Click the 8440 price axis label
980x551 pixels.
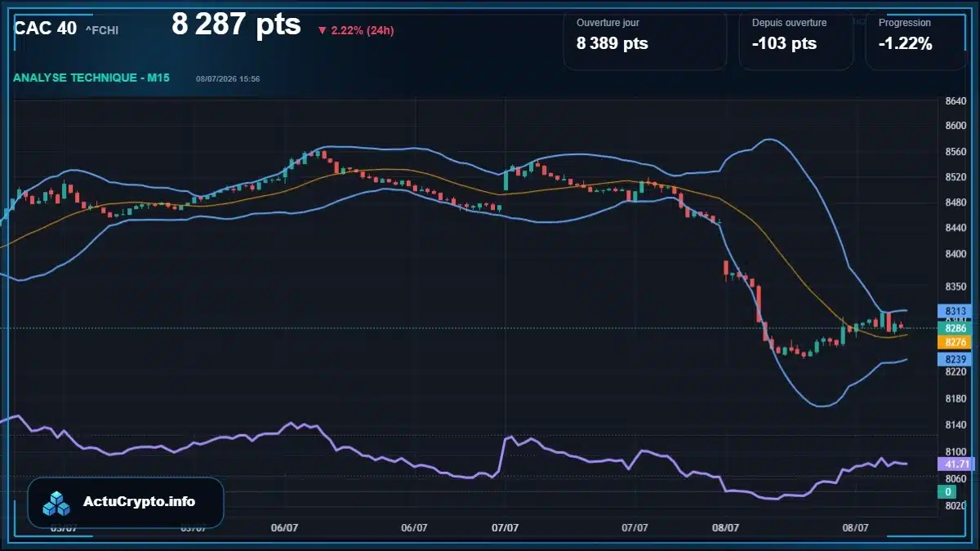(x=955, y=229)
